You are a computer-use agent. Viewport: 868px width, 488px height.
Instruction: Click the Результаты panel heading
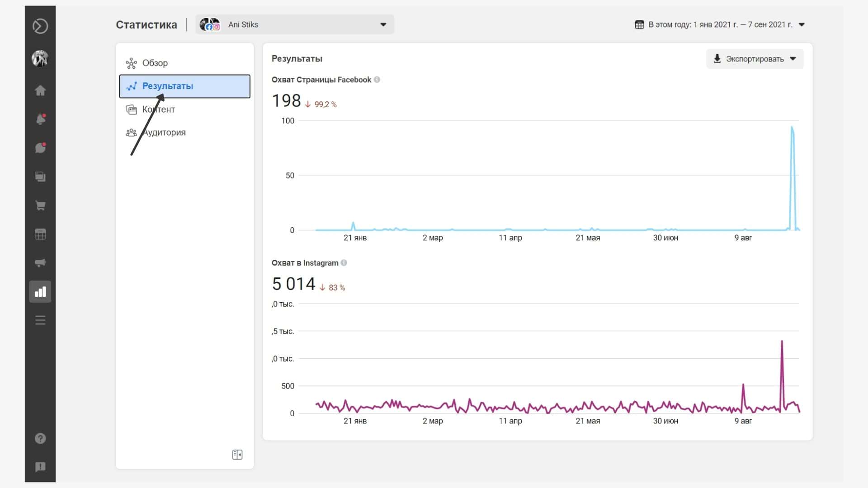coord(297,59)
